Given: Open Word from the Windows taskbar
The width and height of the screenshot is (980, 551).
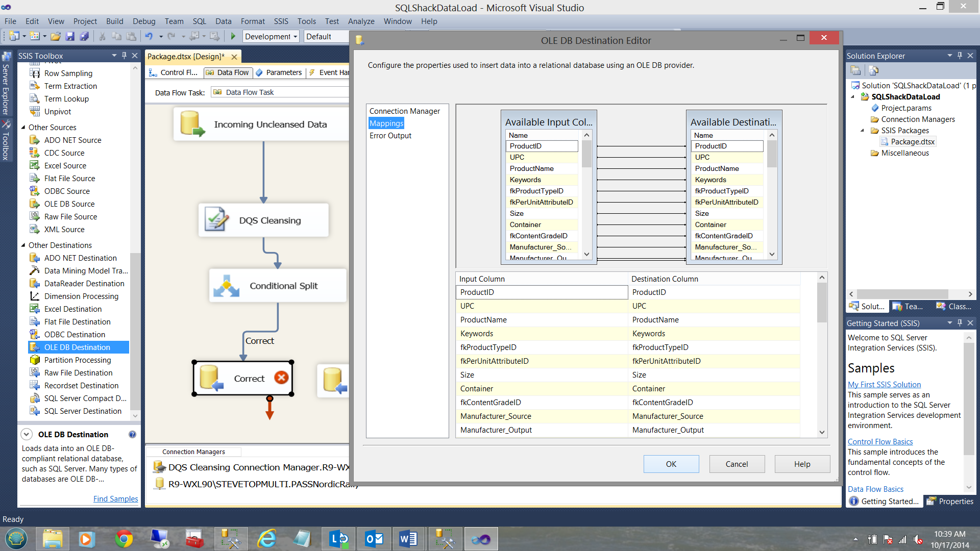Looking at the screenshot, I should point(408,539).
